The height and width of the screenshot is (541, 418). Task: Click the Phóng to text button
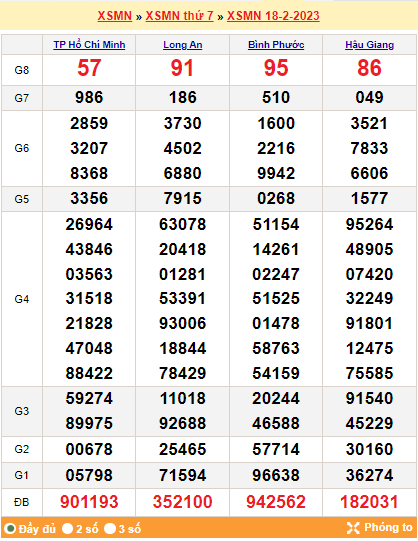tap(388, 528)
